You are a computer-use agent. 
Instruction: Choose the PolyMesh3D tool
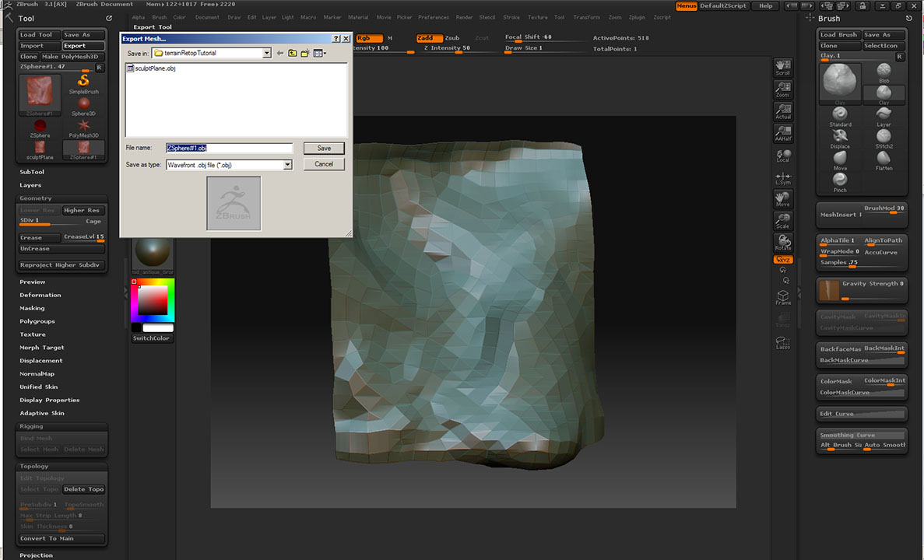click(83, 126)
